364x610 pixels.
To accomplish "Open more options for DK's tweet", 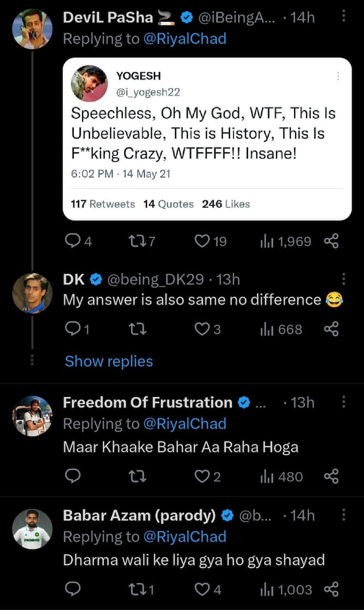I will pyautogui.click(x=344, y=279).
